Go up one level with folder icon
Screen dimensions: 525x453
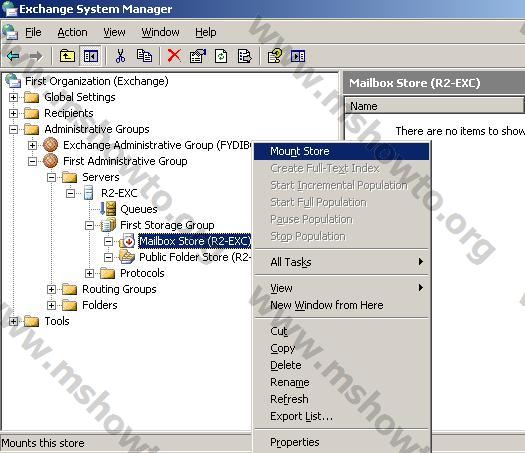coord(67,56)
